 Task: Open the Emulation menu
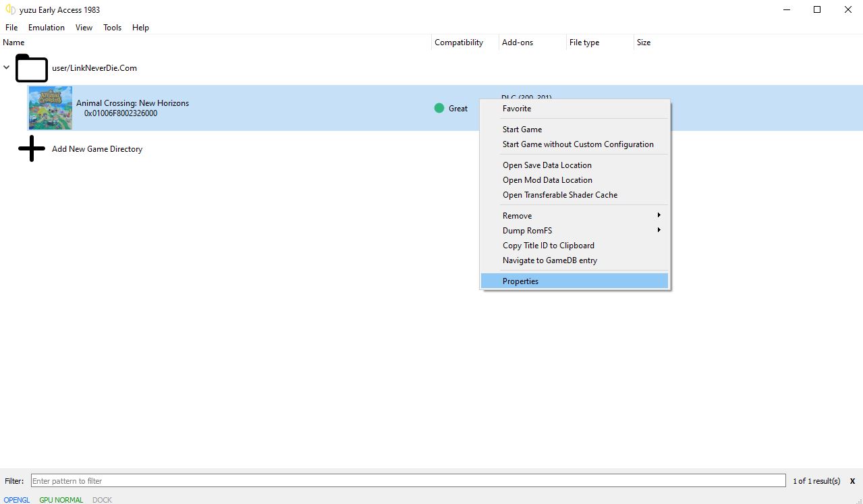point(47,28)
